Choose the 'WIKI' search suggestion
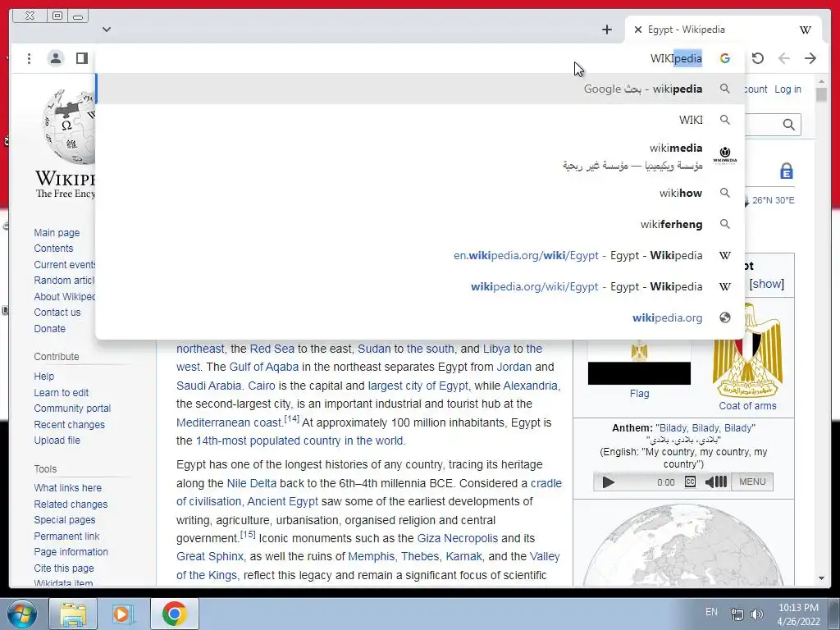Viewport: 840px width, 630px height. pyautogui.click(x=420, y=120)
